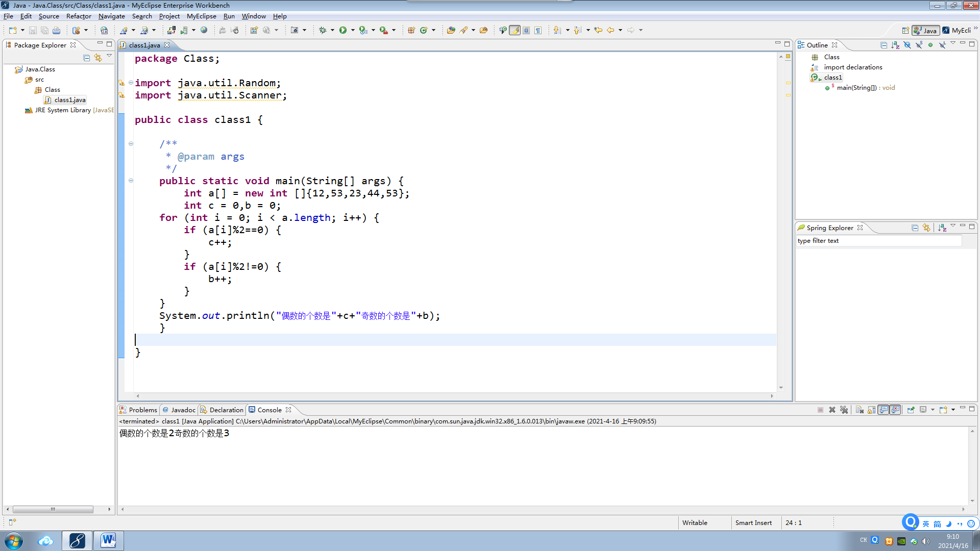
Task: Open the Run button dropdown arrow
Action: pos(353,31)
